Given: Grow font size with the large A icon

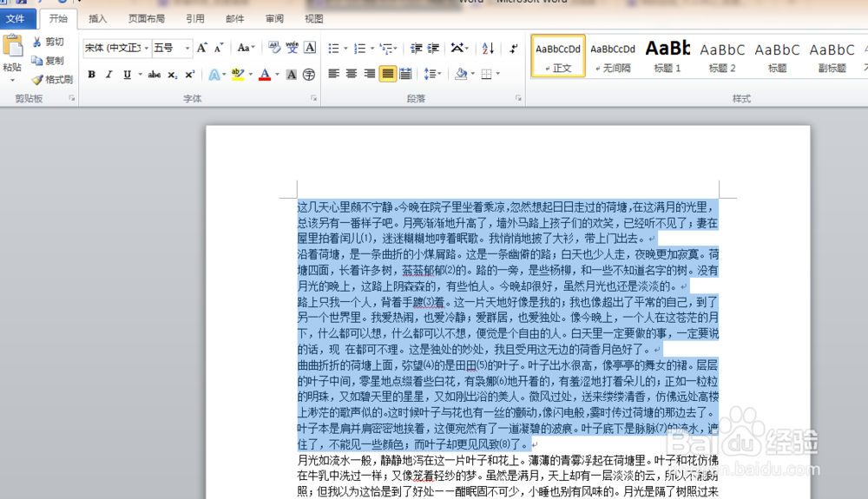Looking at the screenshot, I should pos(202,48).
